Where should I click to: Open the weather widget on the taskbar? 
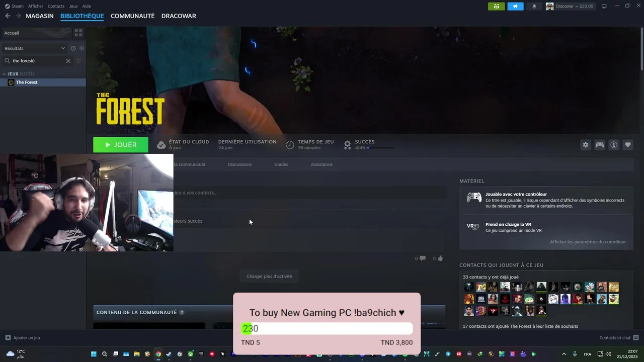[16, 354]
